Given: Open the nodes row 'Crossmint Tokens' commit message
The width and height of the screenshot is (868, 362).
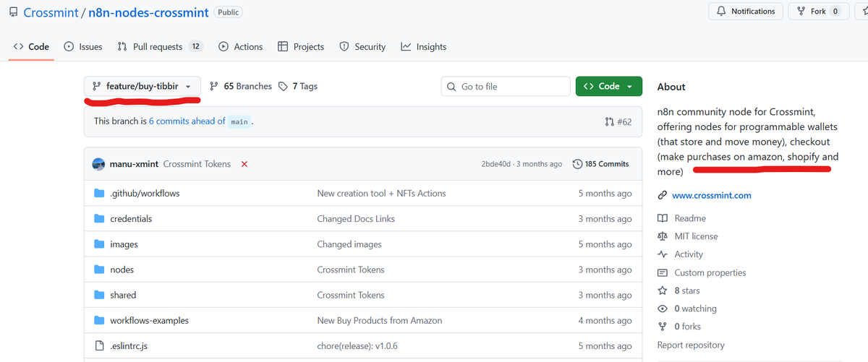Looking at the screenshot, I should [351, 270].
